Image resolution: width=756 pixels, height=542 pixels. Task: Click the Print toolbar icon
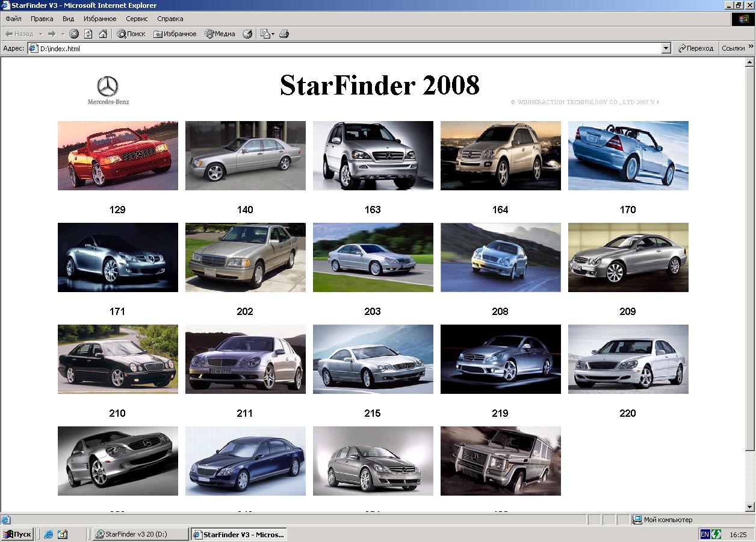point(284,34)
